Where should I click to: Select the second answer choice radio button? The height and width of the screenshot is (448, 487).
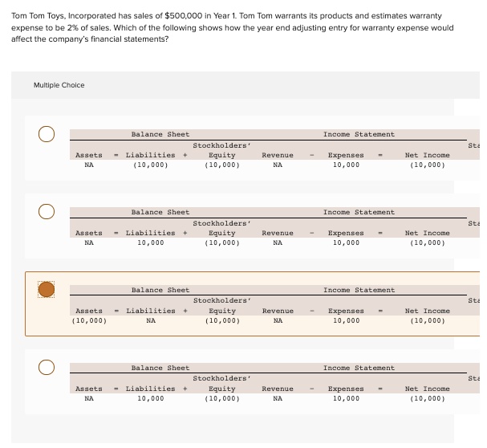point(47,212)
